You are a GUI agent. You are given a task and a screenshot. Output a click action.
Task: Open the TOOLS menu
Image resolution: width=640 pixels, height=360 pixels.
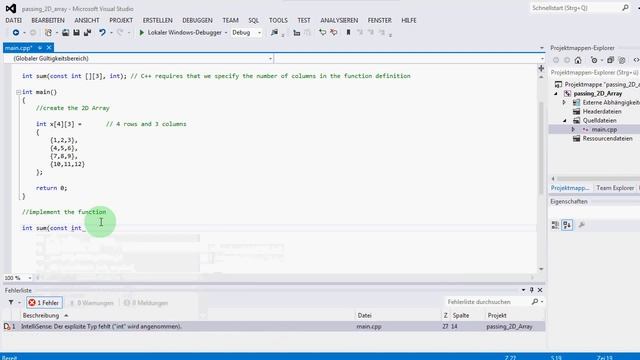click(x=278, y=20)
